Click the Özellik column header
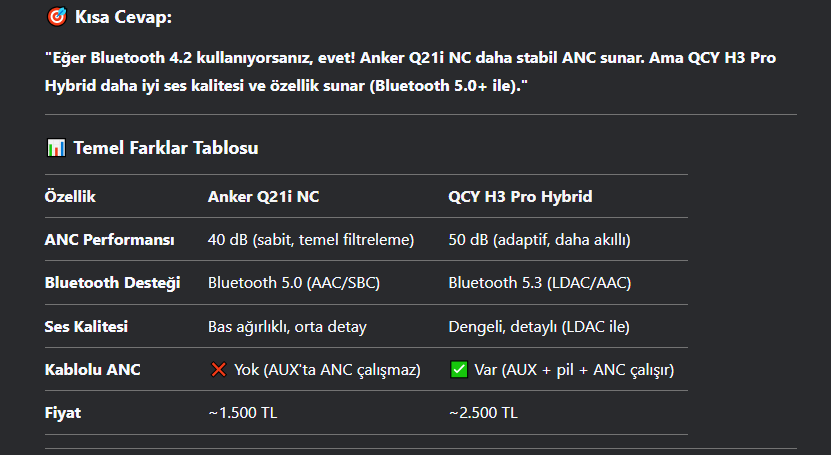 70,197
